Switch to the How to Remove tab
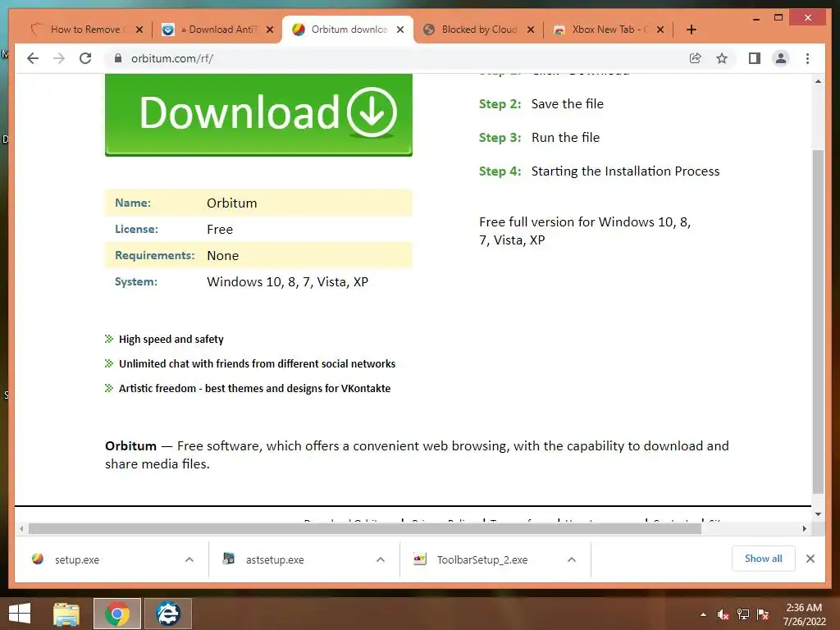Image resolution: width=840 pixels, height=630 pixels. (85, 30)
